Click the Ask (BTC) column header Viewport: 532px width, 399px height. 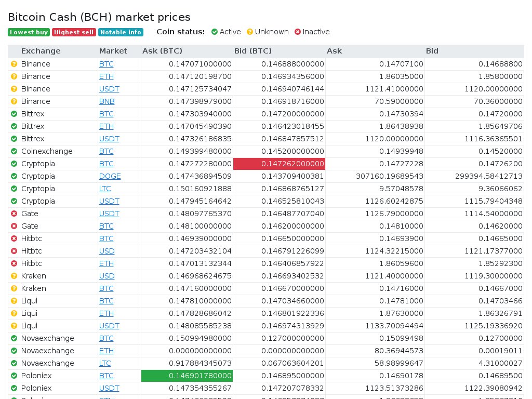click(162, 51)
